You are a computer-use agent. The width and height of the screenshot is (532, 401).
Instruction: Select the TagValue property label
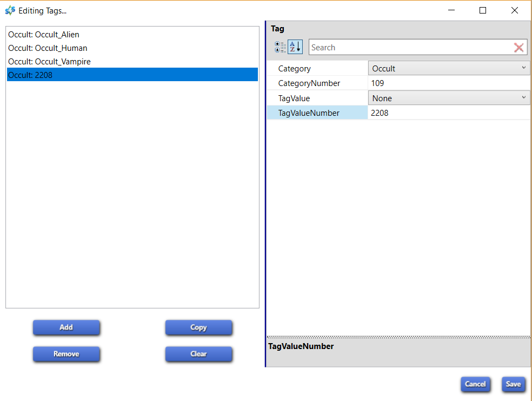[x=317, y=98]
